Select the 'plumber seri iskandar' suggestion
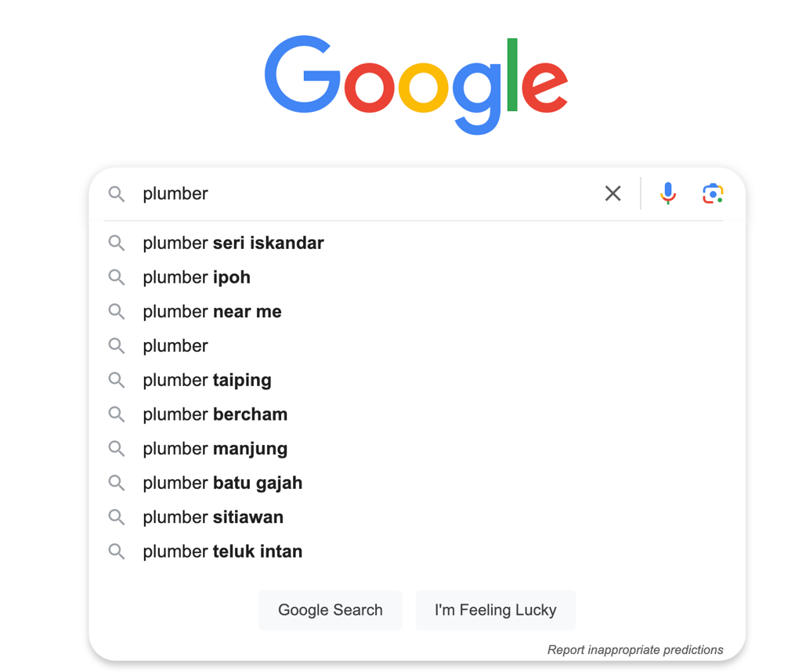The image size is (802, 672). coord(233,244)
